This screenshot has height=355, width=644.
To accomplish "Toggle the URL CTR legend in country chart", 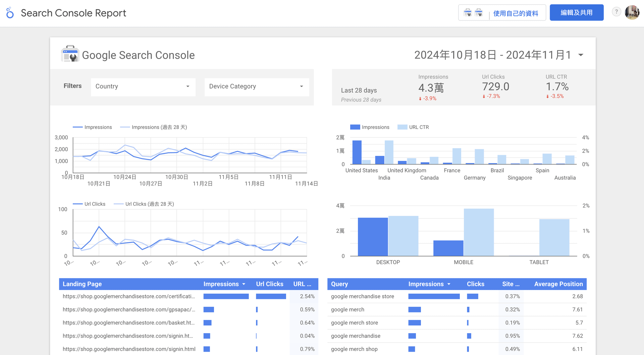I will click(413, 127).
